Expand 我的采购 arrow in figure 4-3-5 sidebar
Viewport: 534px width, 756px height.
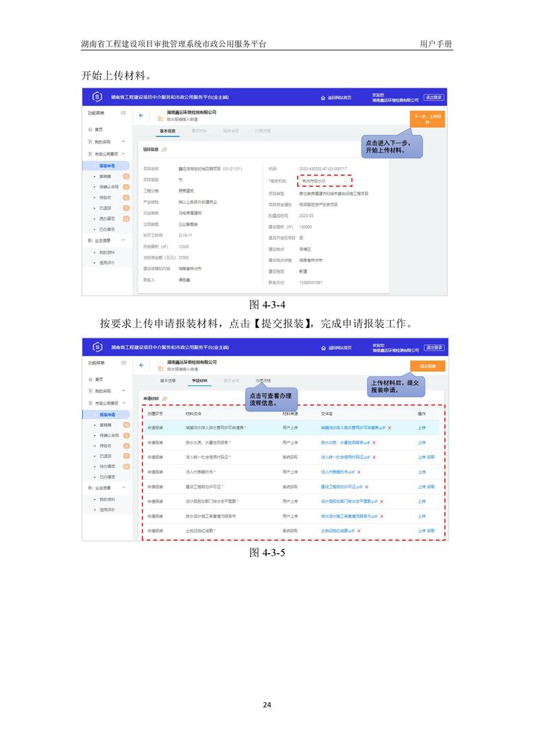click(x=123, y=391)
